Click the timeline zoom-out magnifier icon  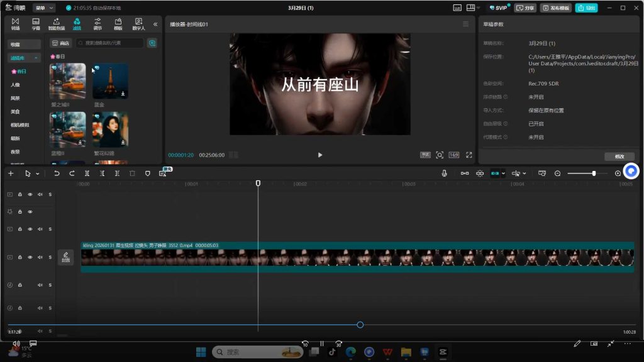pyautogui.click(x=557, y=173)
